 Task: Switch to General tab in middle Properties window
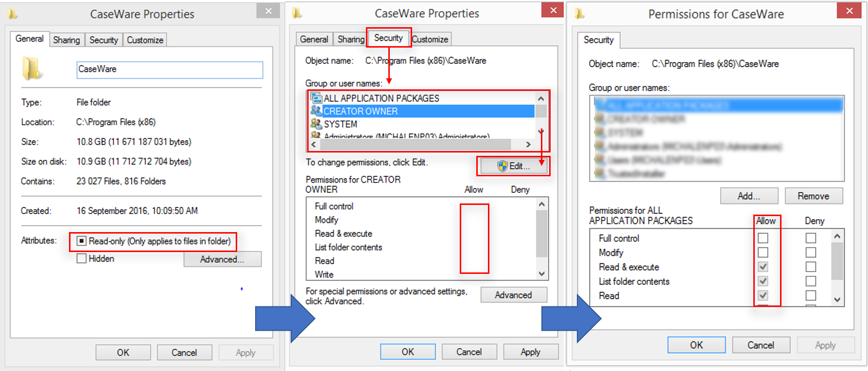point(314,39)
